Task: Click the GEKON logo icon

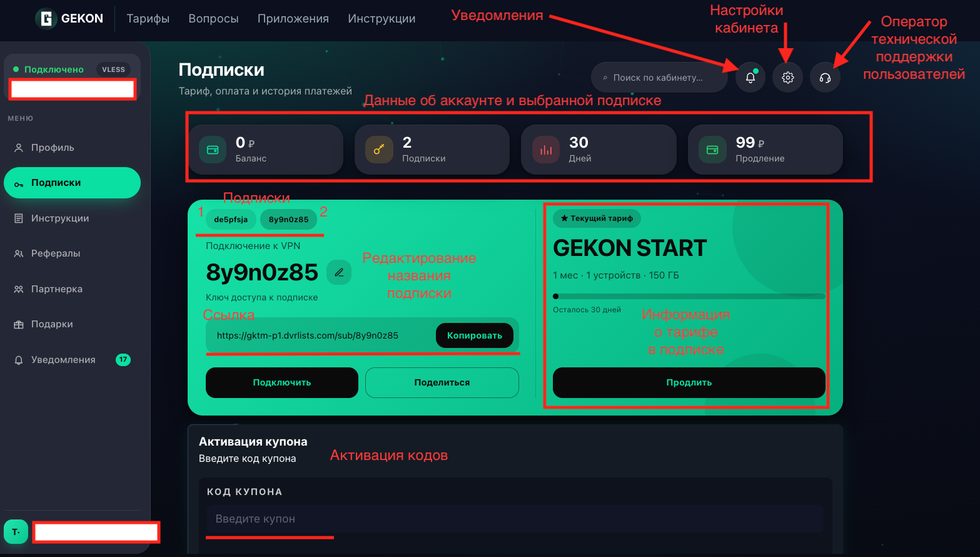Action: 46,18
